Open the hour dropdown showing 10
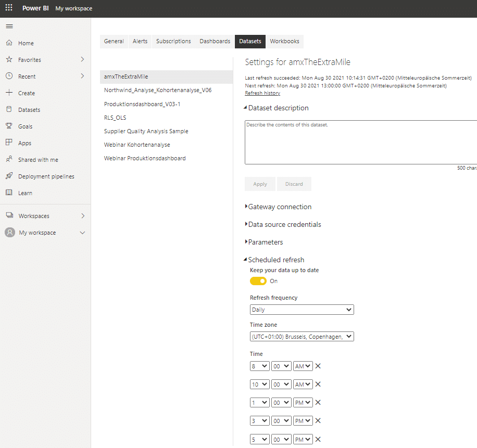Viewport: 477px width, 448px height. tap(259, 385)
